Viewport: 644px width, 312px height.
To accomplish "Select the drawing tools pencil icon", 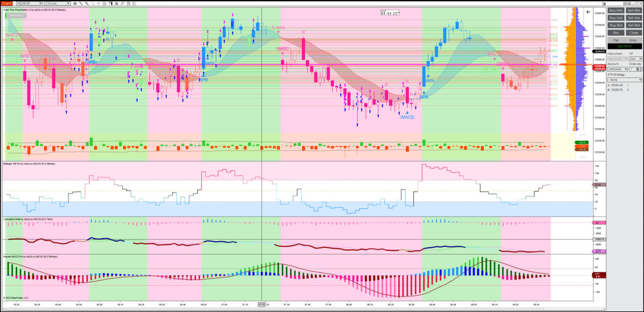I will pyautogui.click(x=81, y=3).
